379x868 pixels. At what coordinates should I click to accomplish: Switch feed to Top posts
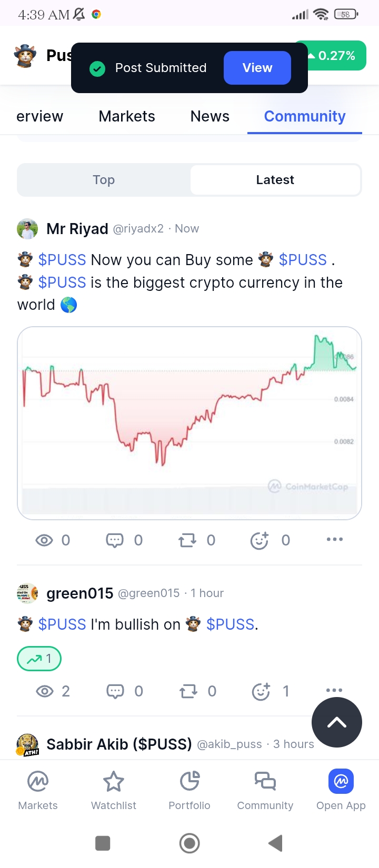click(104, 180)
